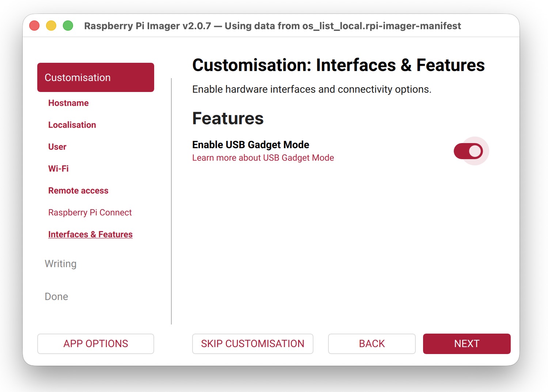The image size is (548, 392).
Task: Open the Localisation settings step
Action: point(72,125)
